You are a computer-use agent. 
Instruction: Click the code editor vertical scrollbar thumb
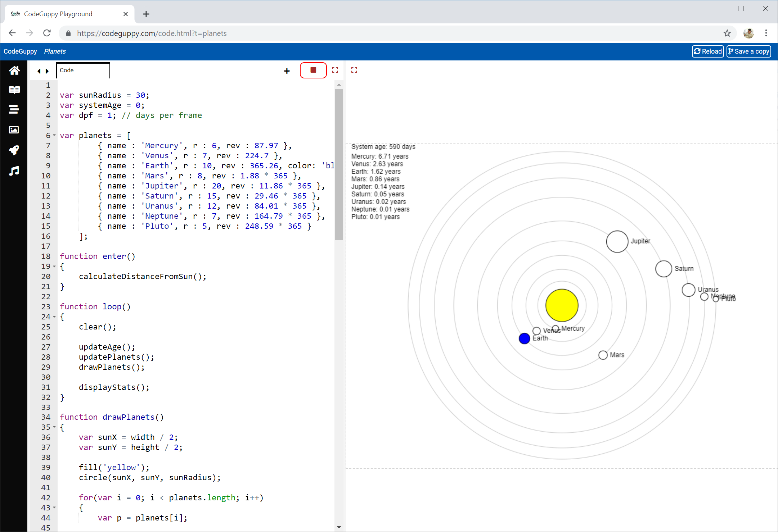338,164
